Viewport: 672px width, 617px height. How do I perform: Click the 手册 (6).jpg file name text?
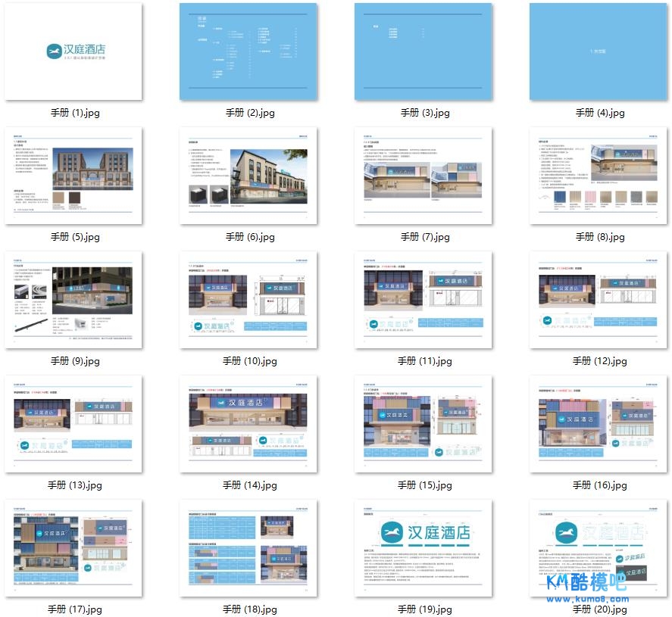250,237
